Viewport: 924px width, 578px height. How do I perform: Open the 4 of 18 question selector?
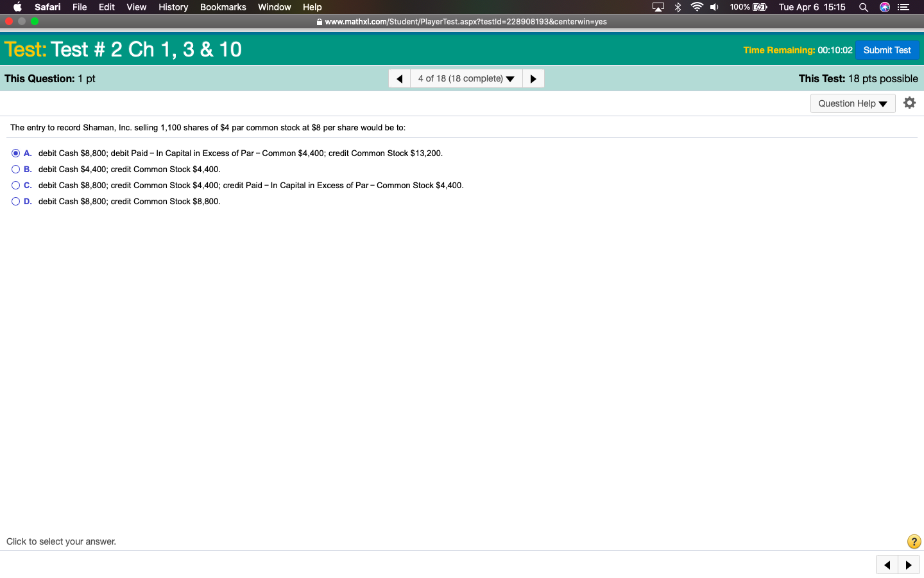pyautogui.click(x=466, y=78)
